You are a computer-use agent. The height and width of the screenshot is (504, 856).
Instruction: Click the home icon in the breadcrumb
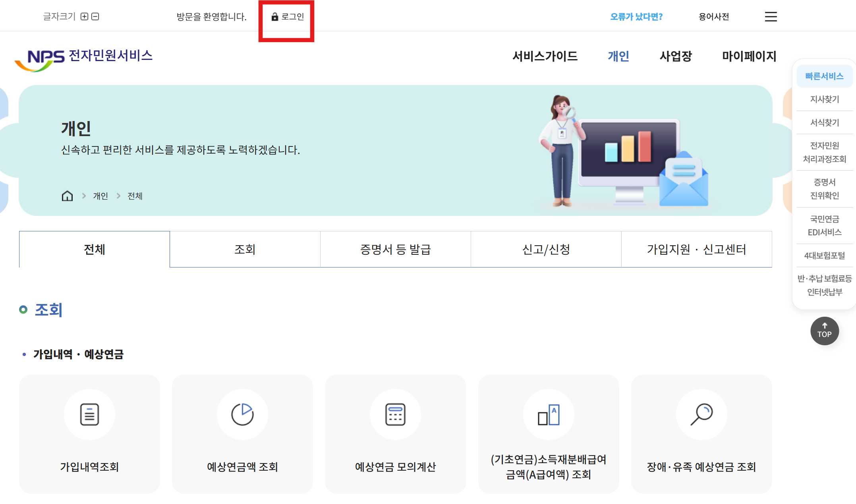[x=67, y=195]
